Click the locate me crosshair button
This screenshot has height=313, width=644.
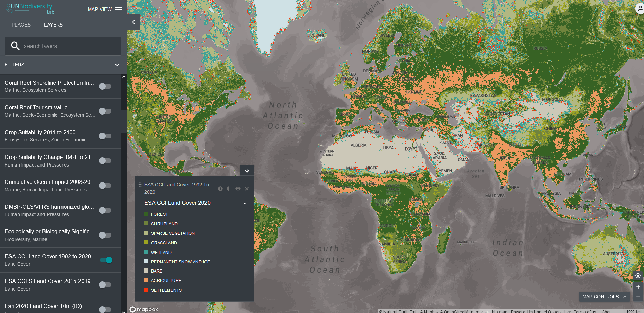pyautogui.click(x=638, y=276)
